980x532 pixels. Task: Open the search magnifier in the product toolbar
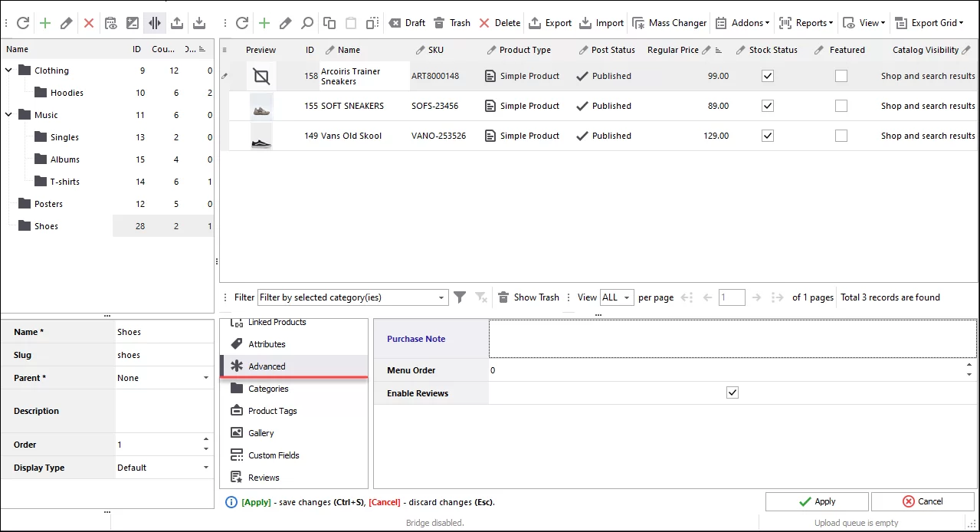pos(306,23)
